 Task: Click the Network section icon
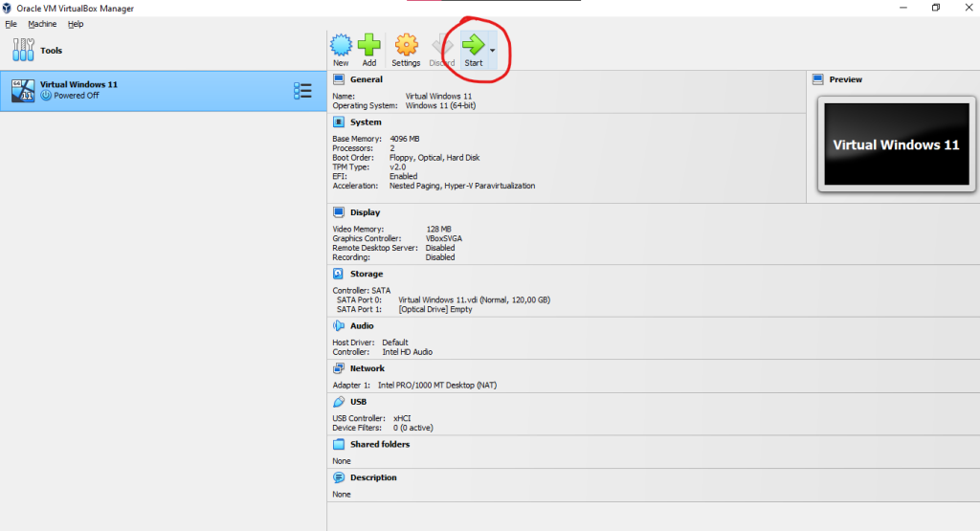point(339,368)
